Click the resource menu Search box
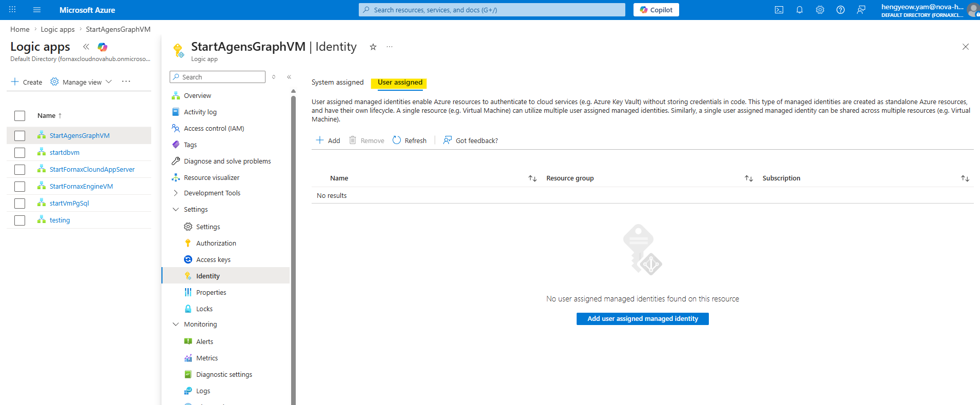The height and width of the screenshot is (405, 980). [x=218, y=77]
